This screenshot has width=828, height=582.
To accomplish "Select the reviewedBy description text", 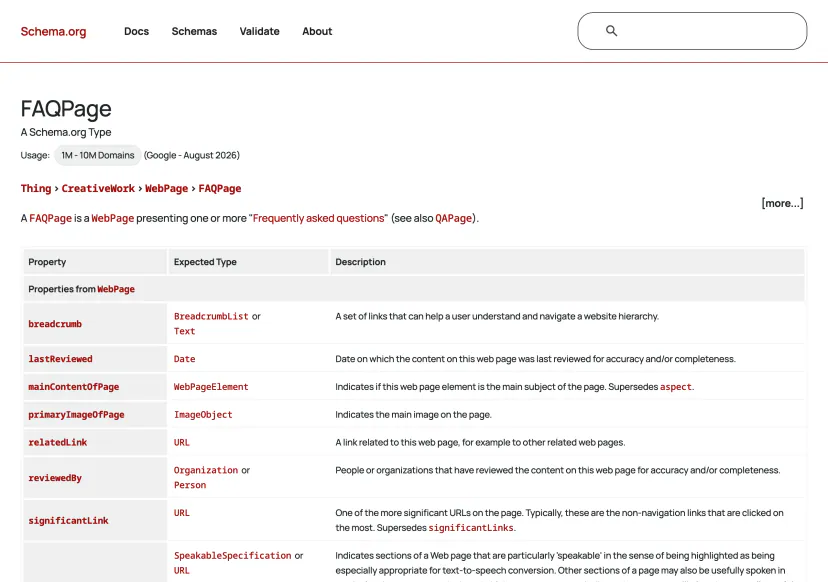I will (x=558, y=470).
